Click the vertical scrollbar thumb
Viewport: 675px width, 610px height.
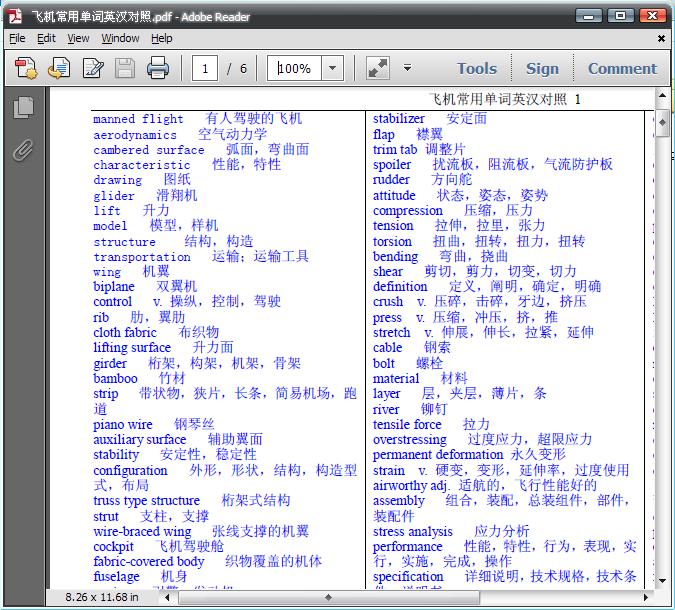(662, 124)
